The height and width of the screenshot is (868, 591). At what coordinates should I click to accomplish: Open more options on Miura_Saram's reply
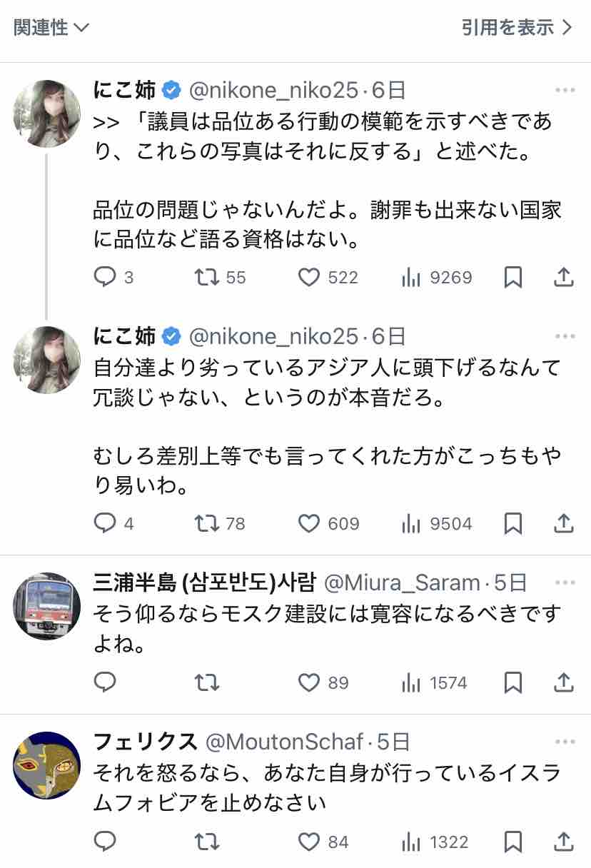tap(565, 583)
